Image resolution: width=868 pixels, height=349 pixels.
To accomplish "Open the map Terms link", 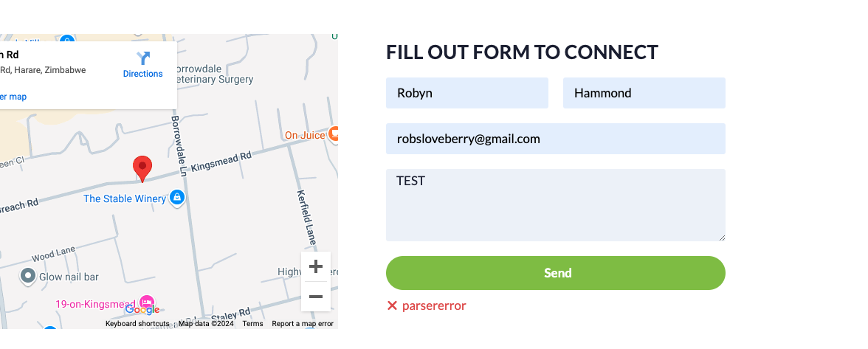I will click(x=252, y=324).
